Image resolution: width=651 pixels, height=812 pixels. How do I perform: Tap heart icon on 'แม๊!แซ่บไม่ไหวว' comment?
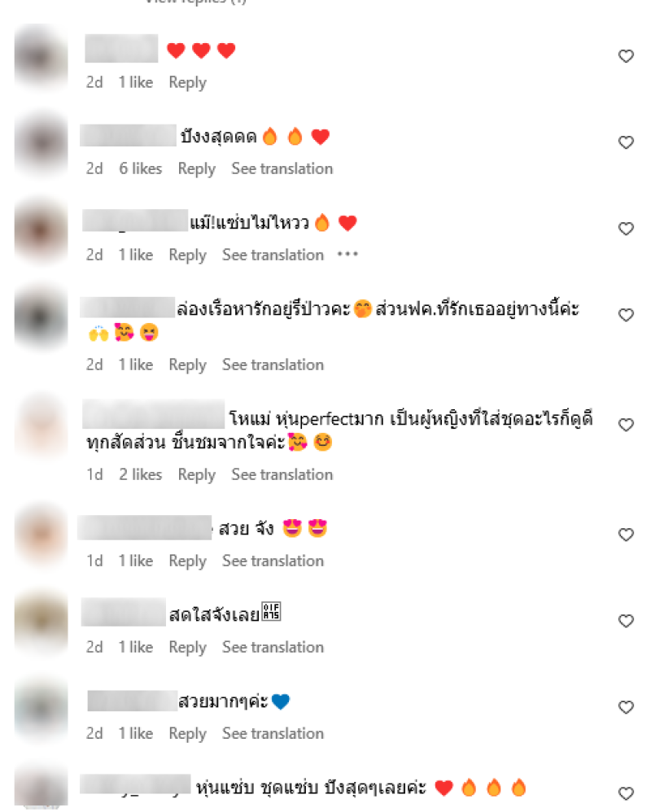coord(626,229)
